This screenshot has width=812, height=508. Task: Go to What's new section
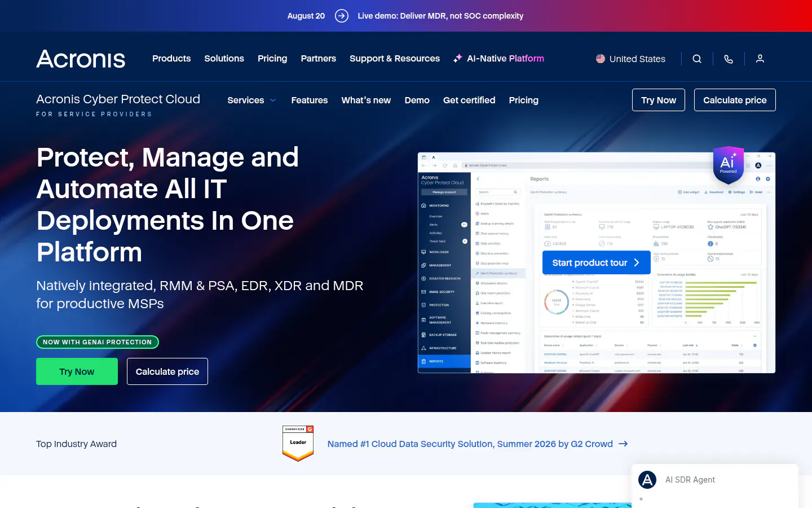pos(366,100)
